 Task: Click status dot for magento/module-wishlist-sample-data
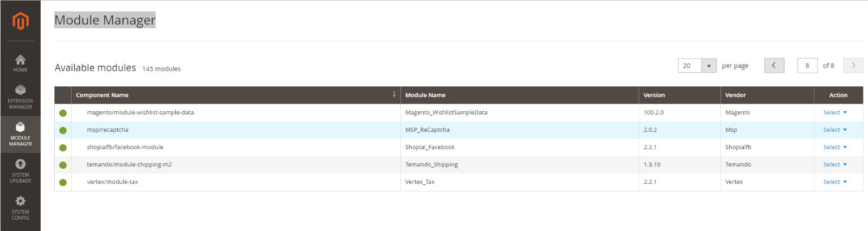63,113
